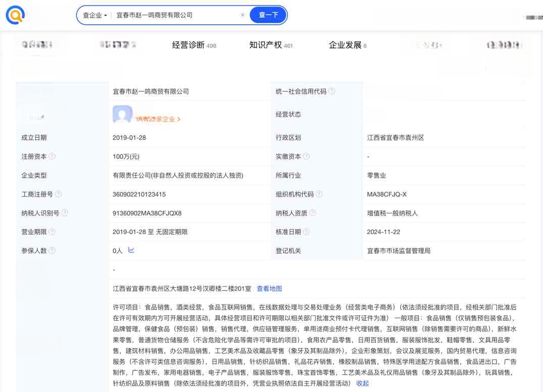Click the help icon next to 参保人数
Image resolution: width=543 pixels, height=392 pixels.
(x=52, y=250)
